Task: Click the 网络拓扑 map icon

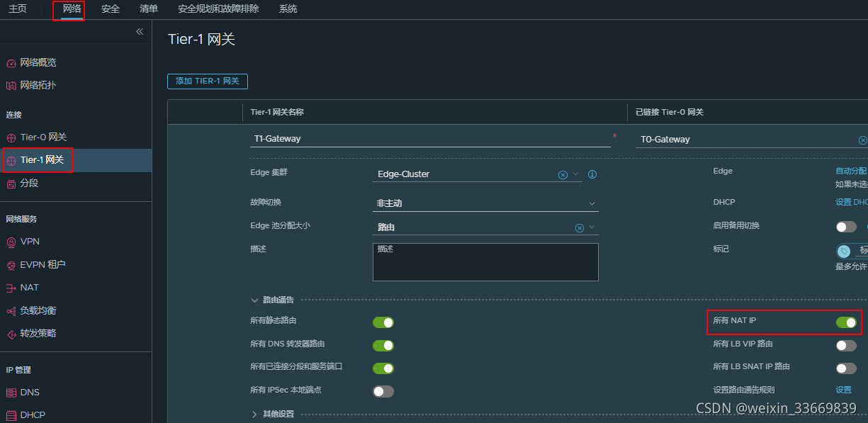Action: [x=11, y=86]
